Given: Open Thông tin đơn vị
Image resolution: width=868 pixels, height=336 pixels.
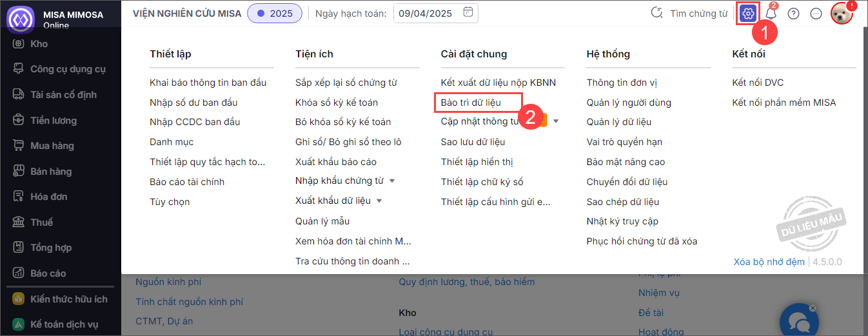Looking at the screenshot, I should coord(622,83).
